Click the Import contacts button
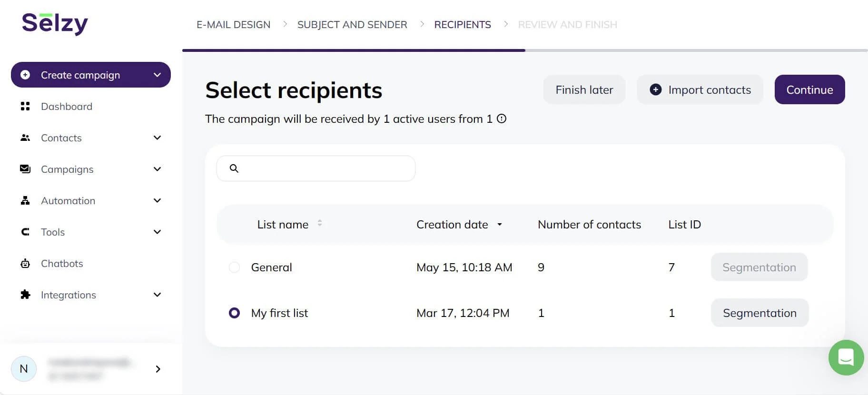 point(700,89)
